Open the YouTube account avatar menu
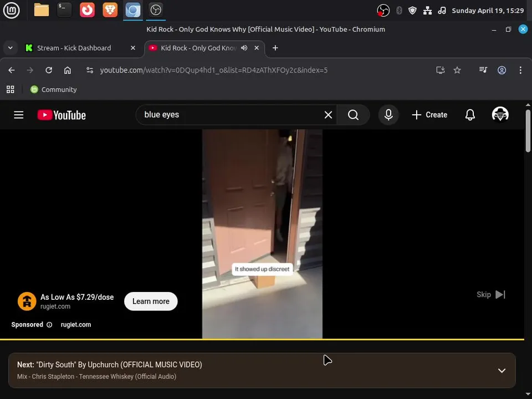Viewport: 532px width, 399px height. pyautogui.click(x=500, y=115)
